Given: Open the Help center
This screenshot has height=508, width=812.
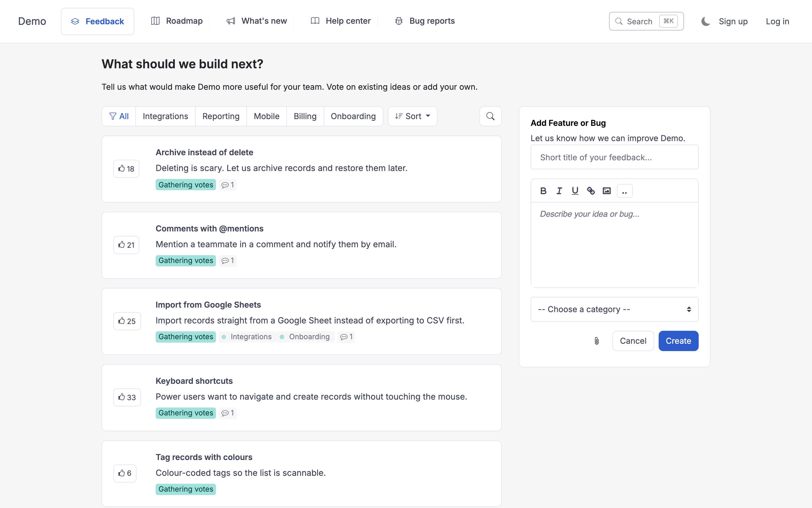Looking at the screenshot, I should 341,21.
